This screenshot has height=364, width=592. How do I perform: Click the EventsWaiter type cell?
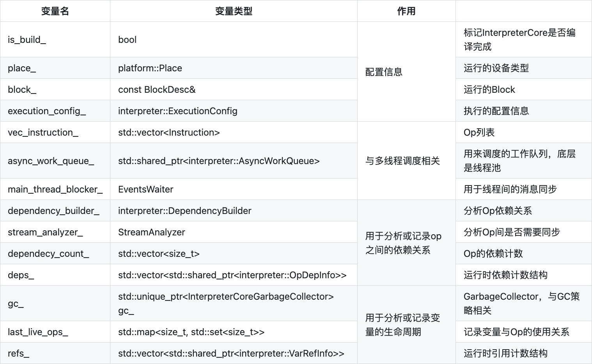tap(234, 189)
